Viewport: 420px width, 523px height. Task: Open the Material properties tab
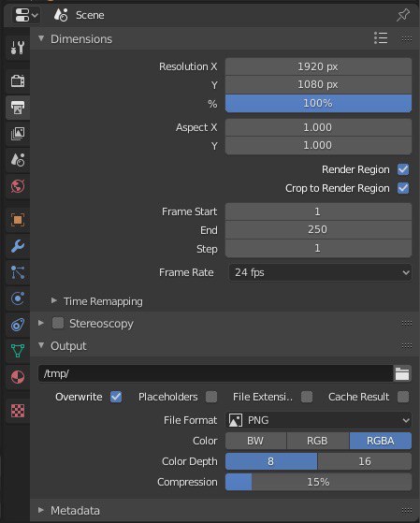18,377
